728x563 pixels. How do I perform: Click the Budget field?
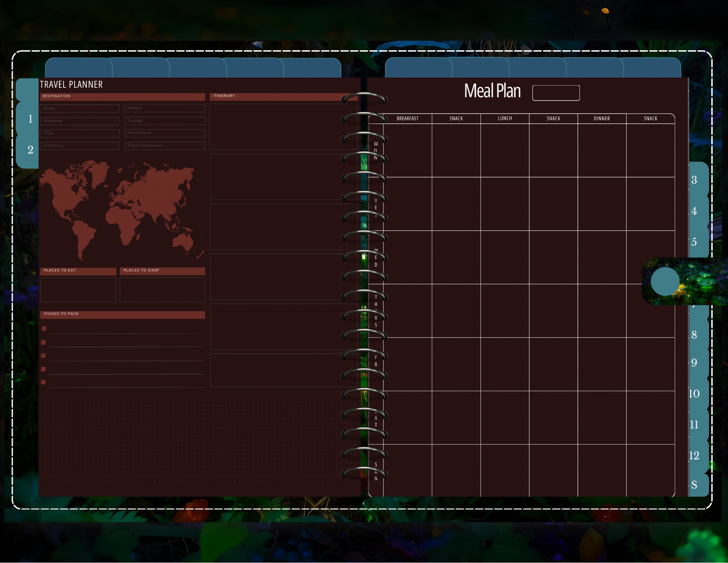[165, 108]
